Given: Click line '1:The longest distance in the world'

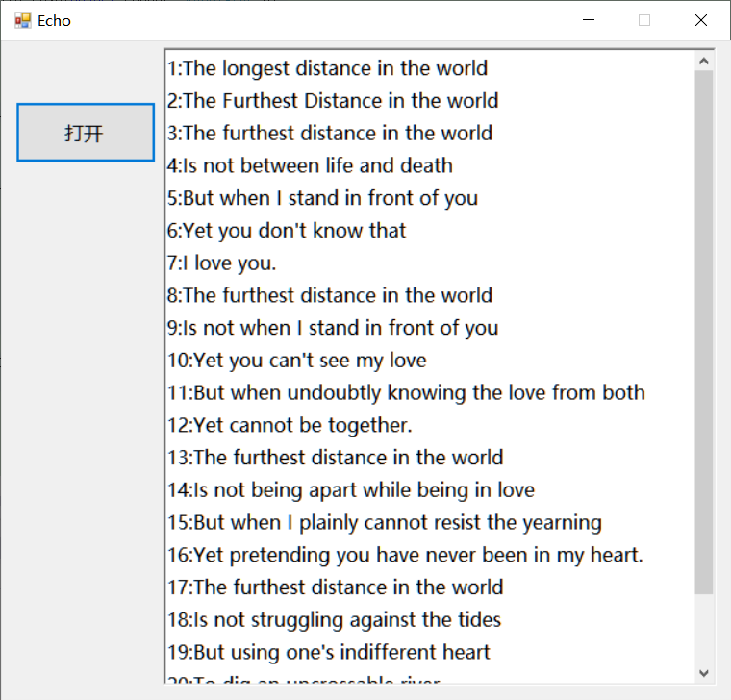Looking at the screenshot, I should click(327, 68).
